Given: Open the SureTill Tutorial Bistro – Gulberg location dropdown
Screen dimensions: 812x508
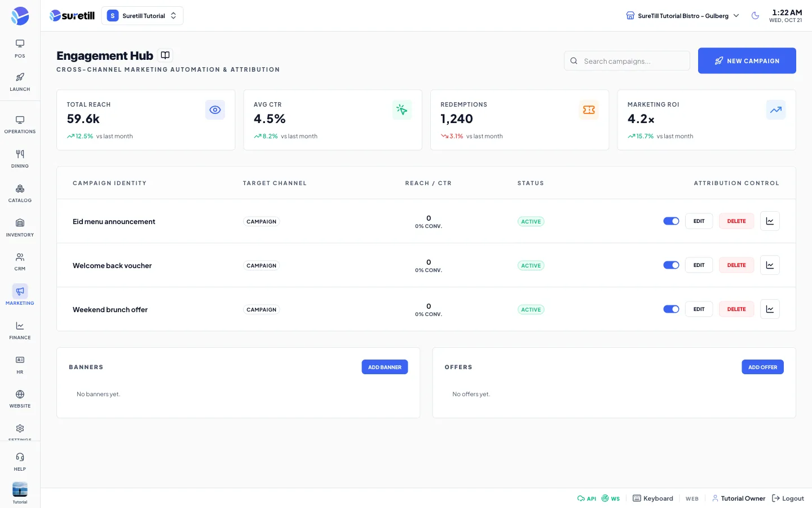Looking at the screenshot, I should pos(682,16).
